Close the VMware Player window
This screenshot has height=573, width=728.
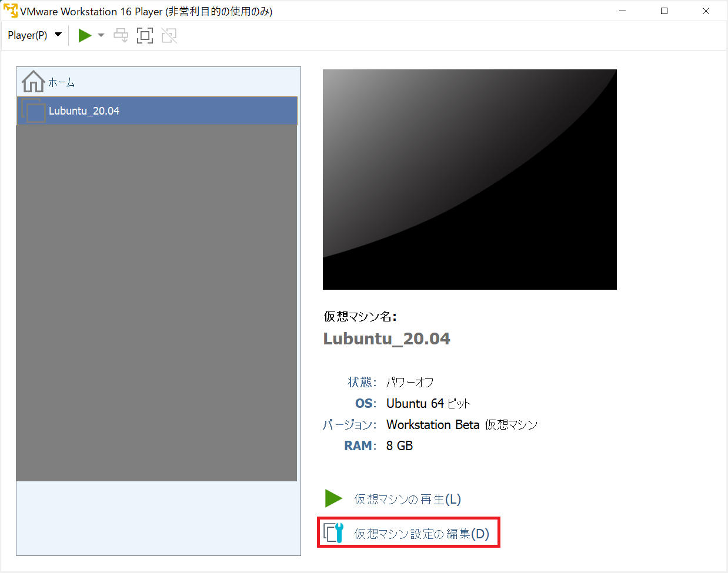pyautogui.click(x=706, y=11)
